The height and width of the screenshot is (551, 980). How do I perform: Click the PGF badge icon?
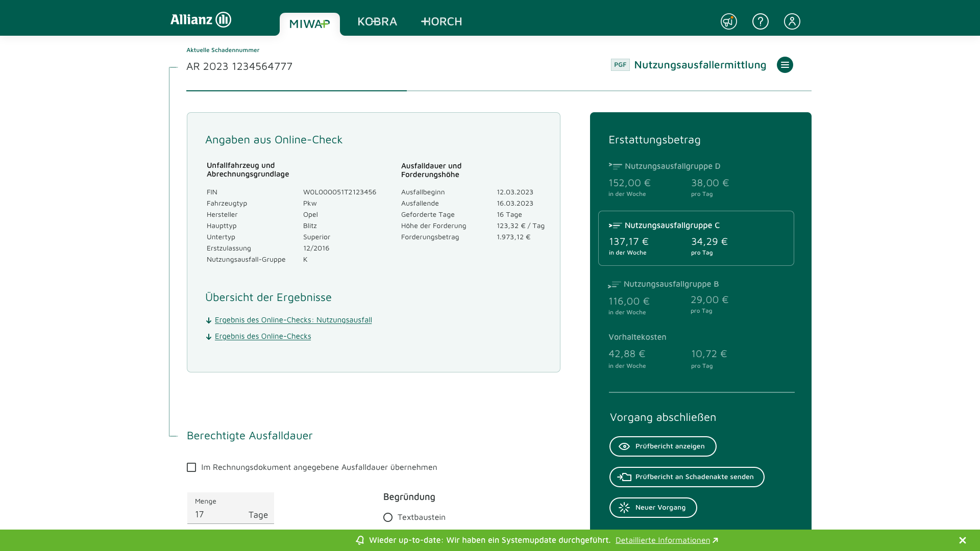(620, 65)
